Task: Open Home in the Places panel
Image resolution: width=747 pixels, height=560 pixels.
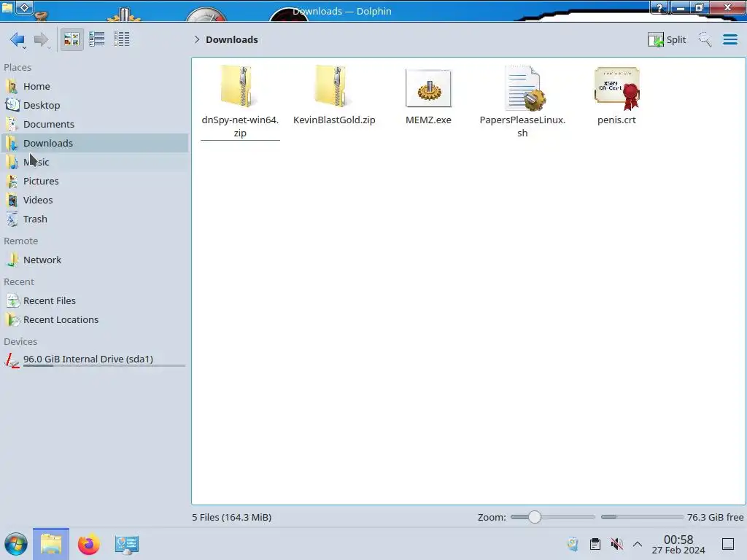Action: click(x=94, y=86)
